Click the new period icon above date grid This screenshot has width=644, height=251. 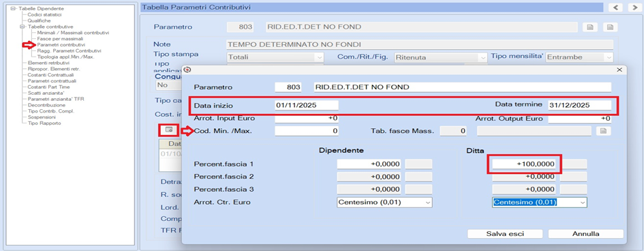tap(168, 130)
